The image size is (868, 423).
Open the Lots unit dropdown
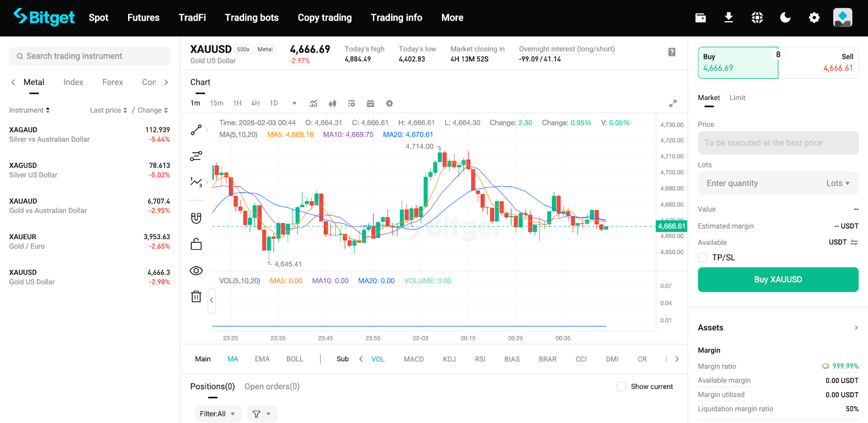click(838, 184)
